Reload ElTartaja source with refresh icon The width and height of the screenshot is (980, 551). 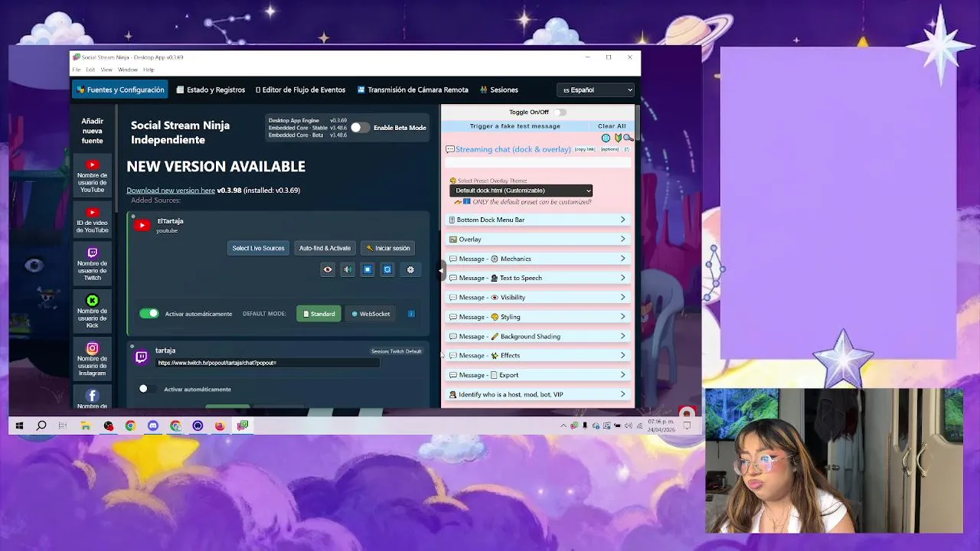click(387, 269)
